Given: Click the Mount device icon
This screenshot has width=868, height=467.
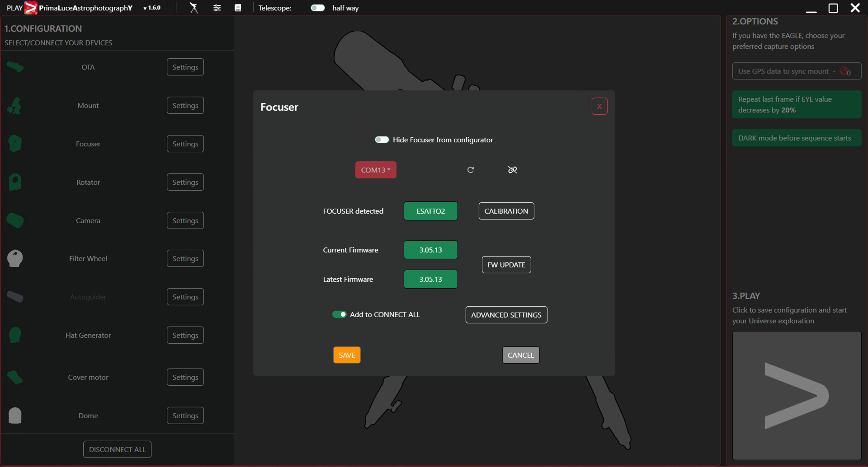Looking at the screenshot, I should click(15, 106).
